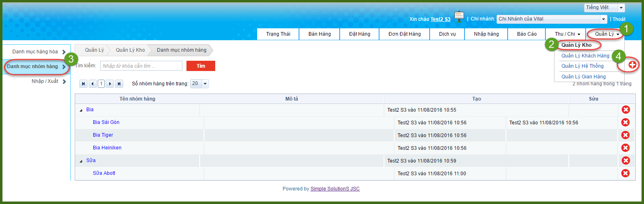This screenshot has width=644, height=204.
Task: Click the notice board icon beside username
Action: 459,17
